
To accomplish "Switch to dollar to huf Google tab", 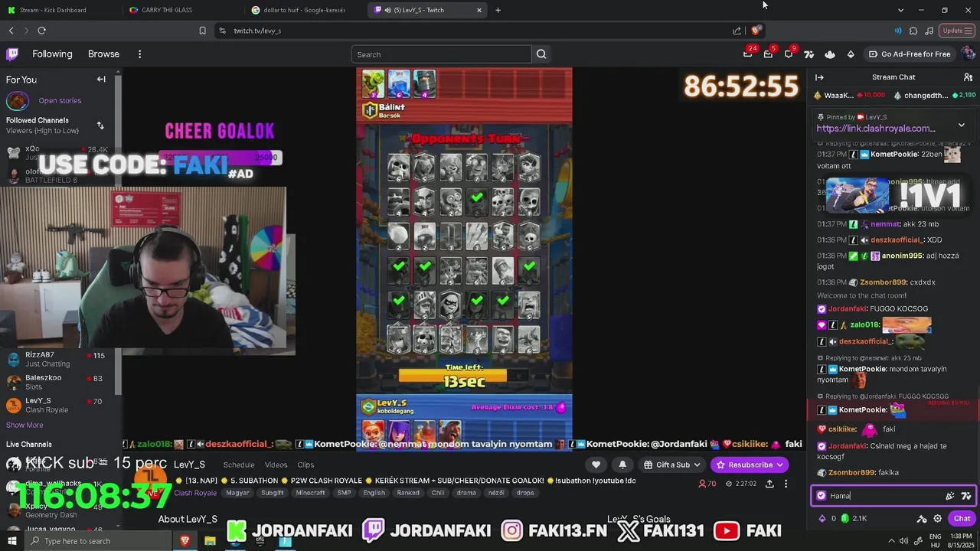I will pyautogui.click(x=305, y=10).
